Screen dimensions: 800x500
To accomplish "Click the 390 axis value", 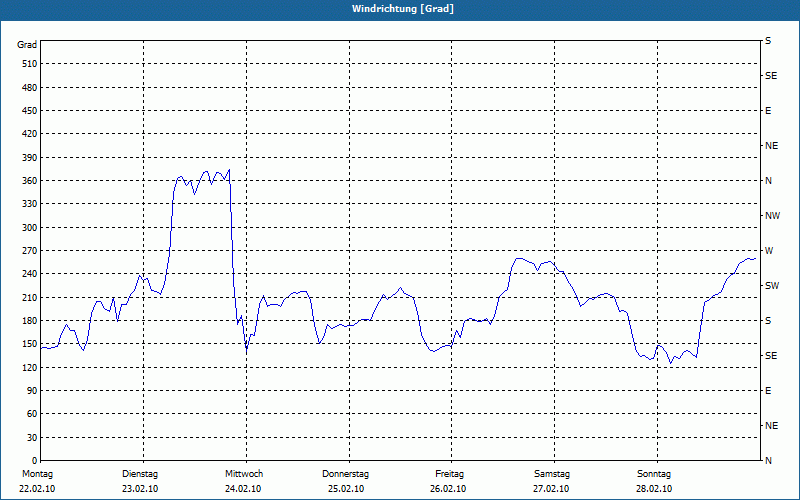I will coord(30,158).
